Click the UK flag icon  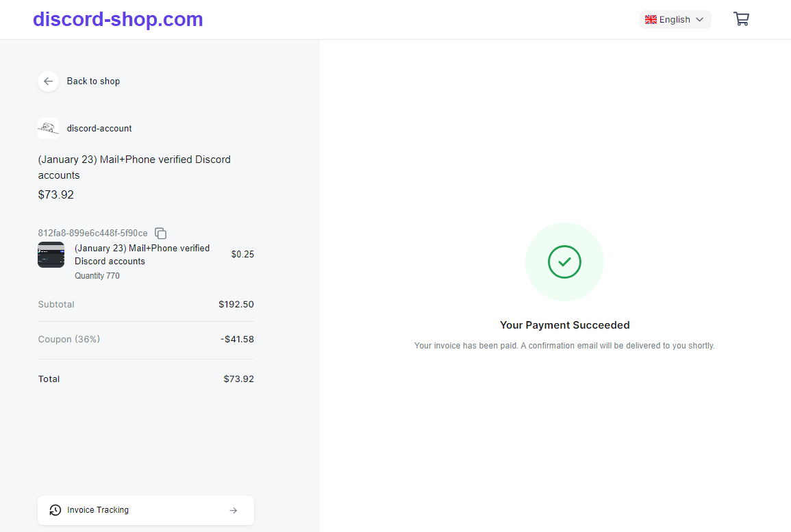(651, 20)
